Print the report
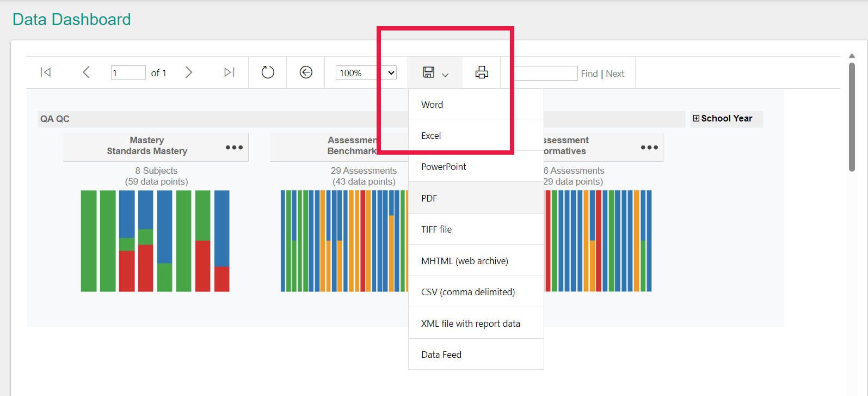The height and width of the screenshot is (396, 868). 482,72
